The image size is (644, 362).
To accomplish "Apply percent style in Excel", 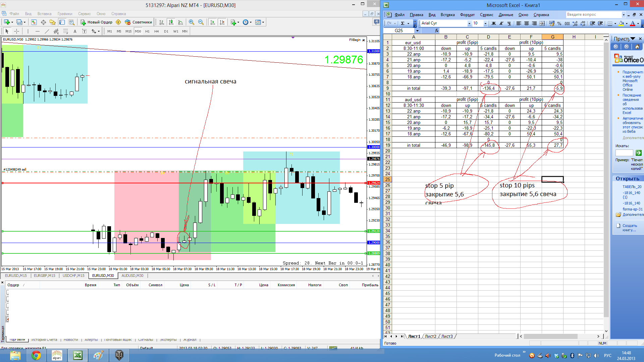I will pos(559,23).
